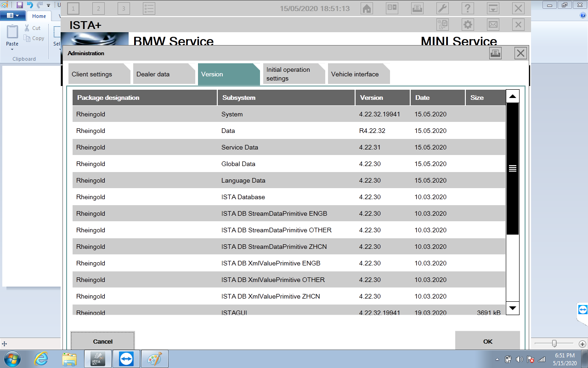Switch to the Client settings tab
Viewport: 588px width, 368px height.
pyautogui.click(x=99, y=74)
